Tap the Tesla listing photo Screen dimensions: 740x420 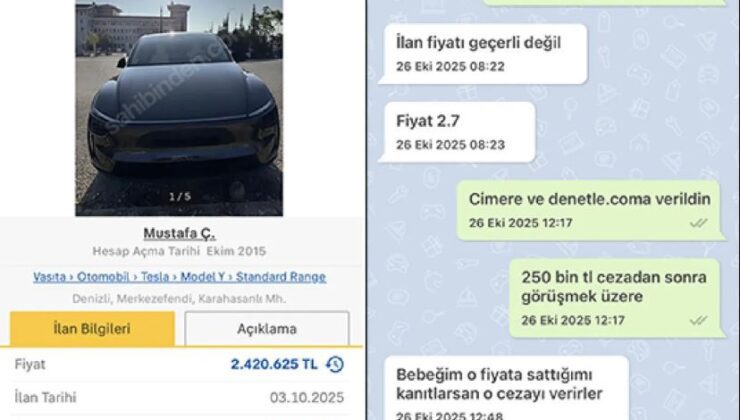coord(179,108)
